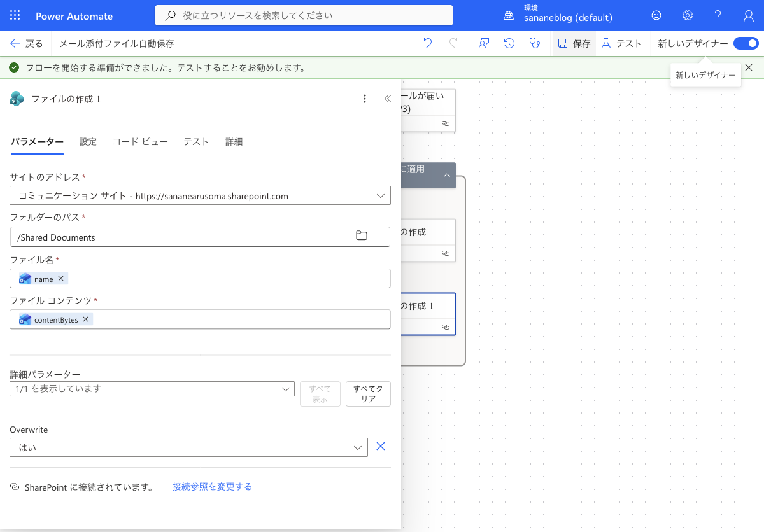
Task: Click connection icon on trigger card
Action: (446, 123)
